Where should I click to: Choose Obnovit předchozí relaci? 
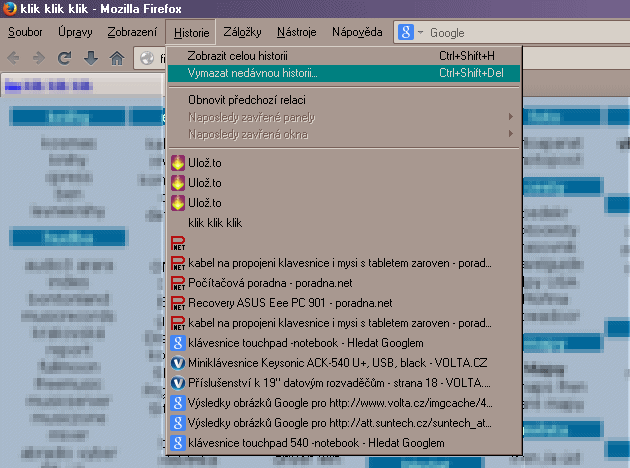344,100
